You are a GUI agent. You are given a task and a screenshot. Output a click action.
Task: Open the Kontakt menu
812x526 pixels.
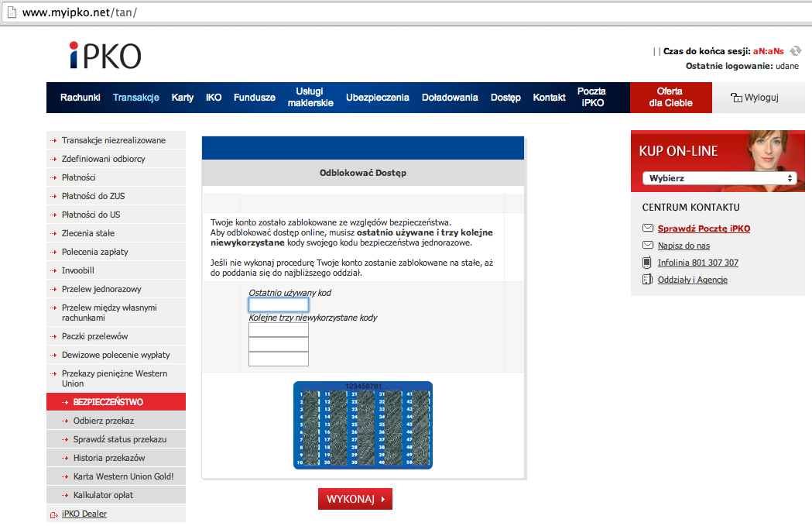(x=549, y=98)
